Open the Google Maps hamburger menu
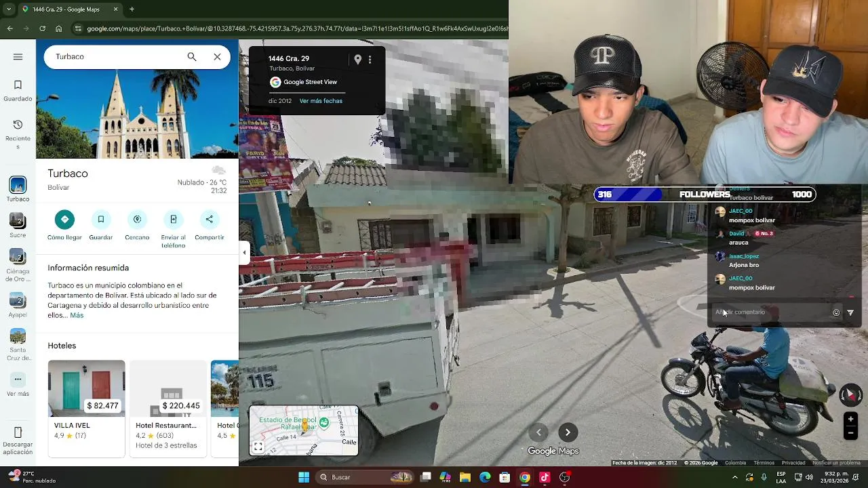The image size is (868, 488). coord(18,57)
